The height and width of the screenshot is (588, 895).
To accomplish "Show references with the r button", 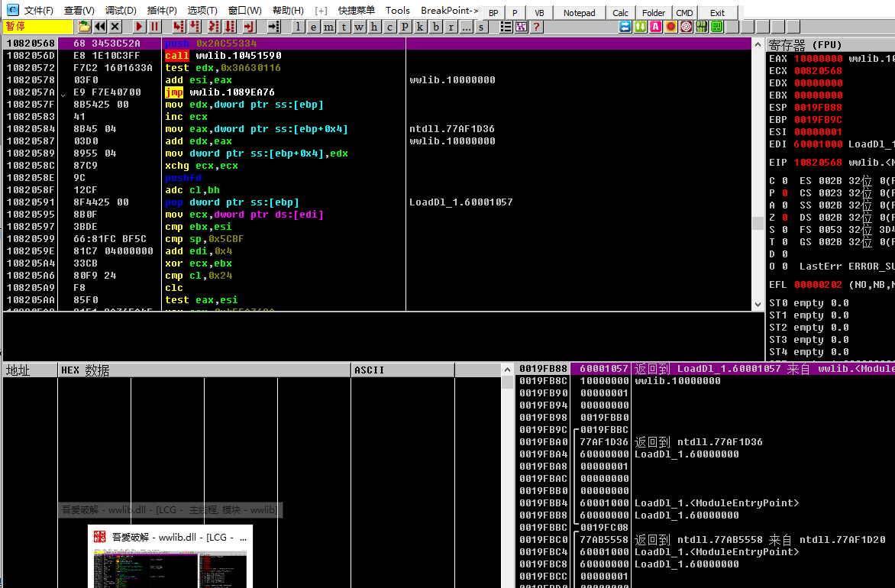I will click(451, 26).
